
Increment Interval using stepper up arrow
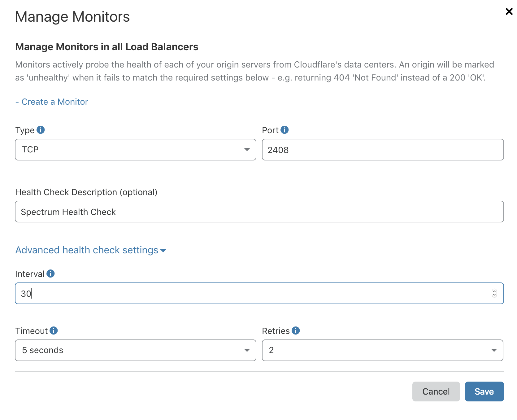point(494,291)
